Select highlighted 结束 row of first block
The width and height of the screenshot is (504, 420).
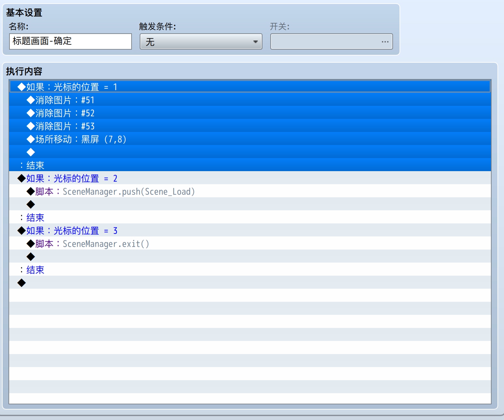tap(250, 165)
